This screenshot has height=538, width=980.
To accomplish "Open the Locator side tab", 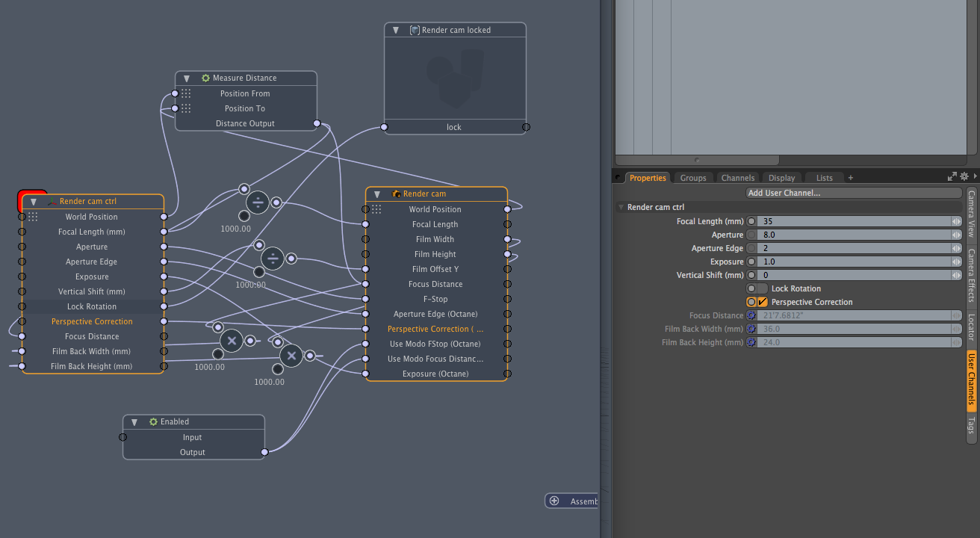I will pyautogui.click(x=972, y=327).
